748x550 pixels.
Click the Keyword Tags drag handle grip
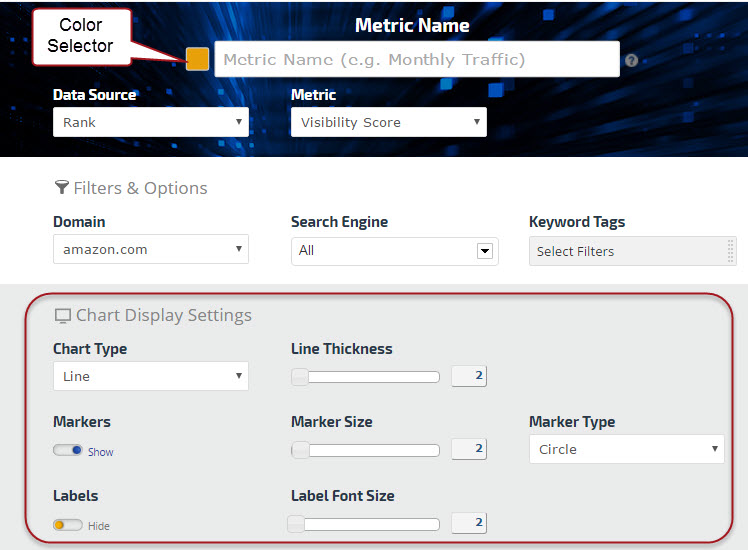pyautogui.click(x=731, y=251)
